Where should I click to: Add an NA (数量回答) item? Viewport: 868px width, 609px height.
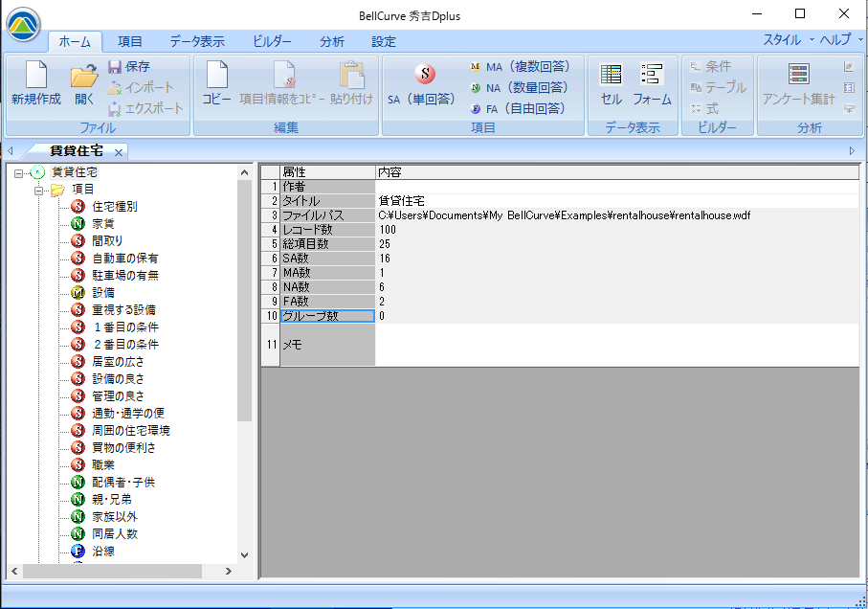519,87
